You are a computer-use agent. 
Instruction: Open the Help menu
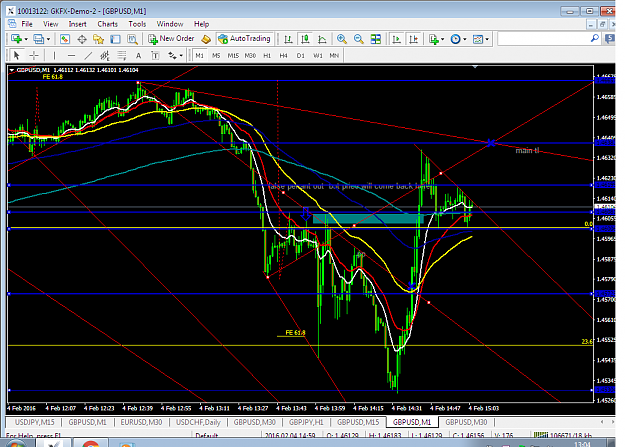[x=202, y=24]
